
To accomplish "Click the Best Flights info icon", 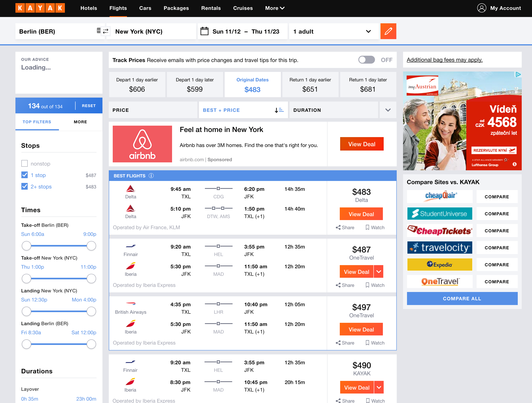I will [x=151, y=176].
